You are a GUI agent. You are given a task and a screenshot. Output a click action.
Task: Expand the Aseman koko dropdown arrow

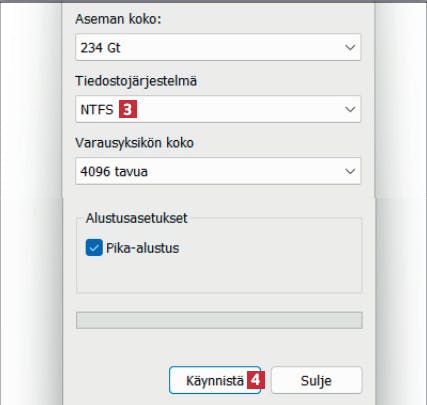point(350,47)
